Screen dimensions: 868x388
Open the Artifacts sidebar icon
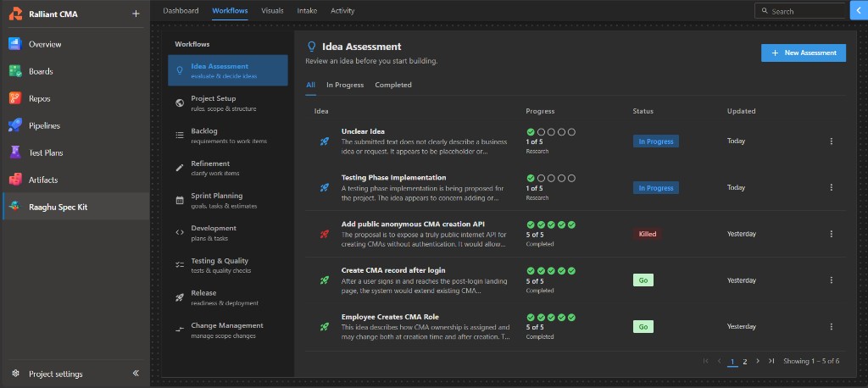point(15,180)
